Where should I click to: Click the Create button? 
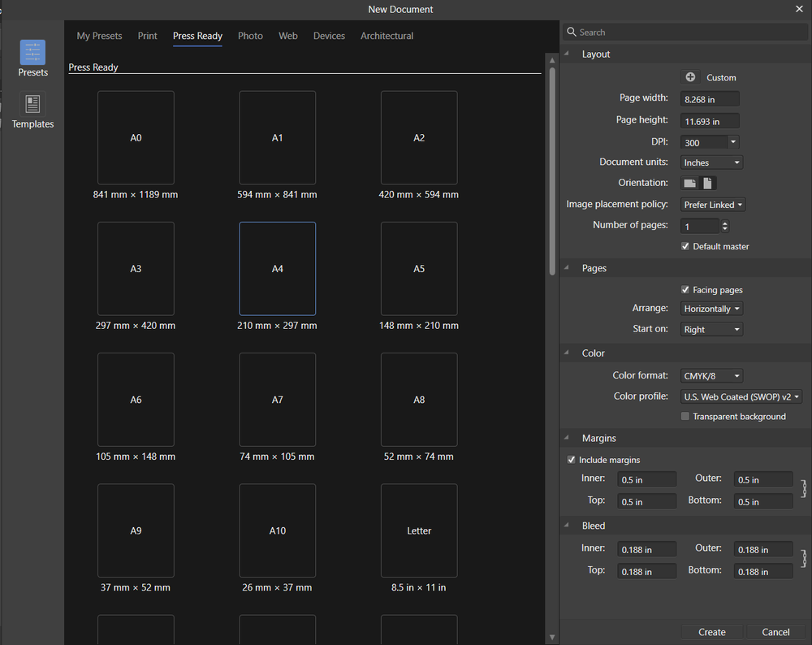point(711,632)
